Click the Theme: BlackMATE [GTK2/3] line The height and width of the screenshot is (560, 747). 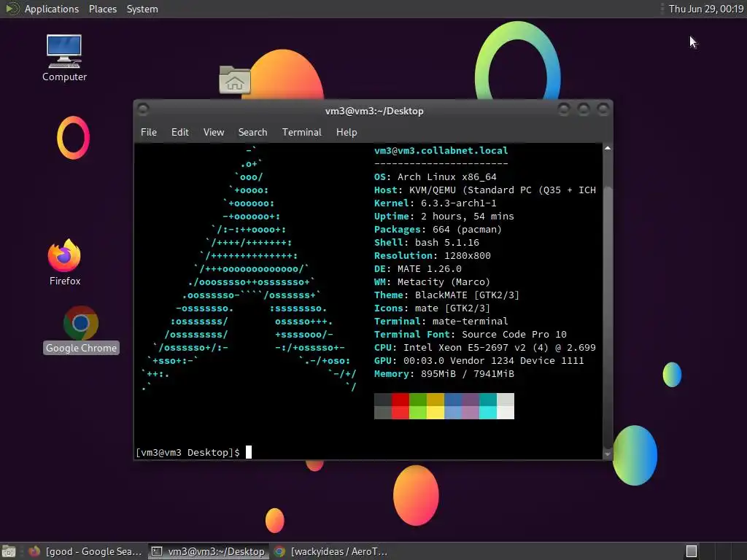(446, 295)
